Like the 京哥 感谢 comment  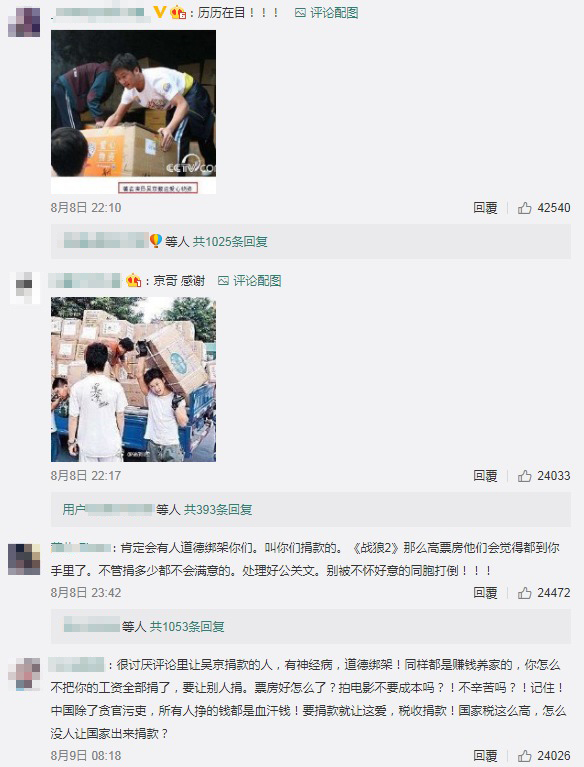click(x=525, y=475)
